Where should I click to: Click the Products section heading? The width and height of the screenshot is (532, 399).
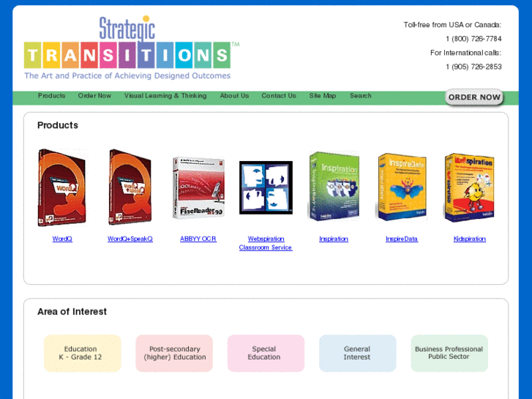pos(58,125)
